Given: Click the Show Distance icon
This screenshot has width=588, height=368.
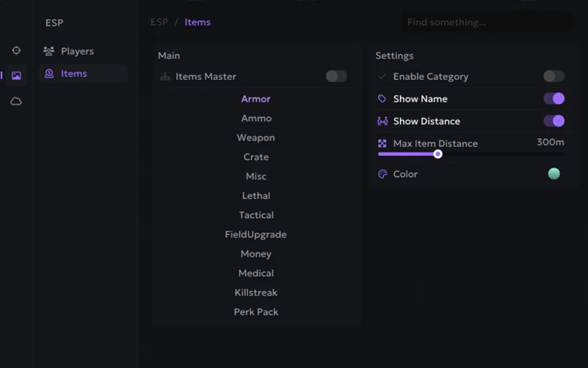Looking at the screenshot, I should tap(382, 121).
